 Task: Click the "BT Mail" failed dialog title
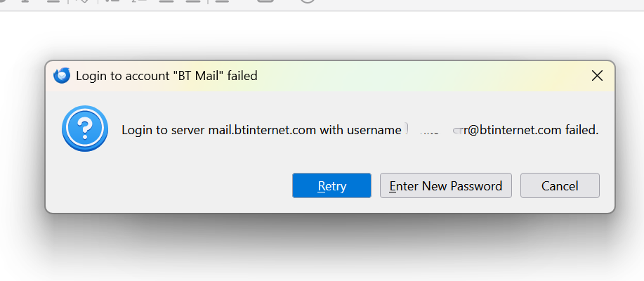(x=166, y=76)
